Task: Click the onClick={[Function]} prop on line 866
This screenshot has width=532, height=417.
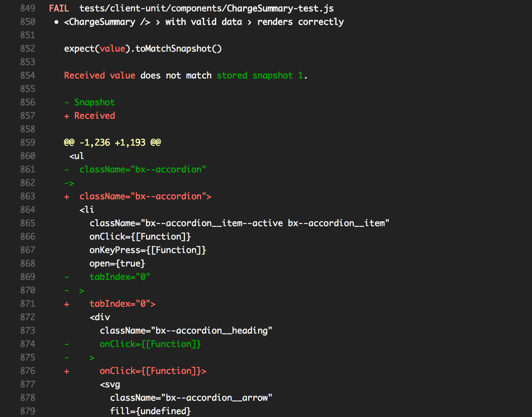Action: (140, 236)
